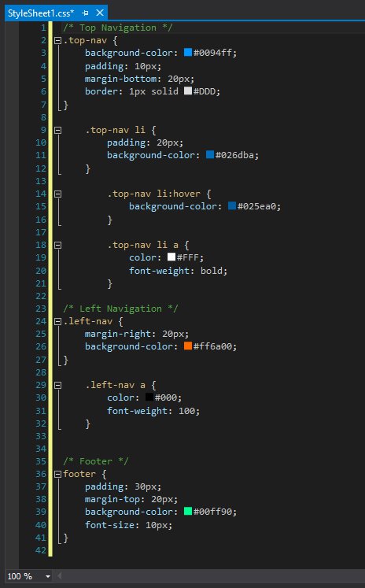
Task: Click on 'font-weight: bold;' text
Action: pos(178,270)
